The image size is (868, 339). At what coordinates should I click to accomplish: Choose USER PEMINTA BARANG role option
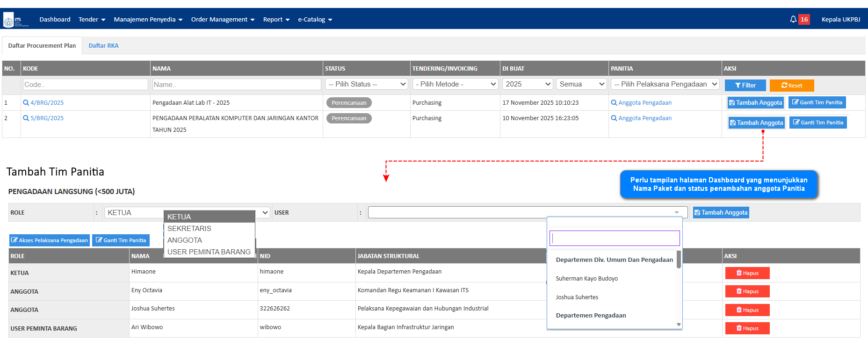click(x=209, y=252)
